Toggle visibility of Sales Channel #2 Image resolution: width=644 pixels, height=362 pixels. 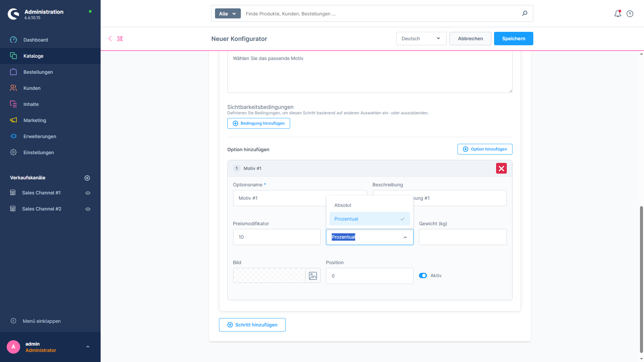(x=88, y=209)
